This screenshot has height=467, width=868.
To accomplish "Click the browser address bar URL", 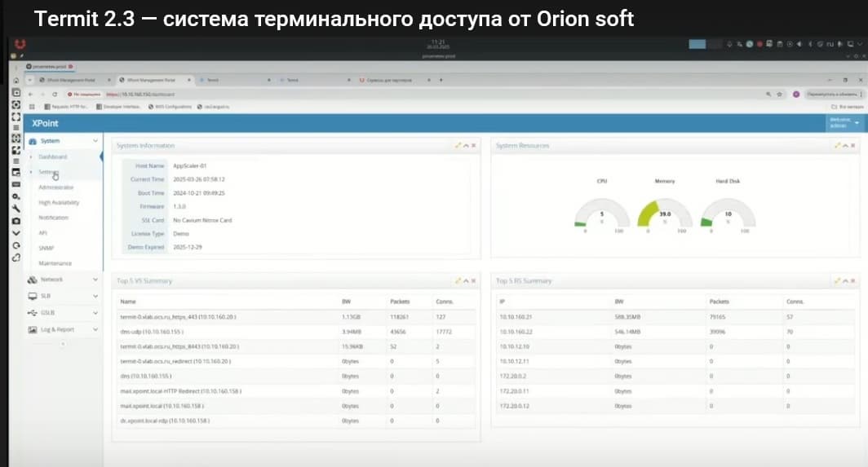I will [140, 94].
